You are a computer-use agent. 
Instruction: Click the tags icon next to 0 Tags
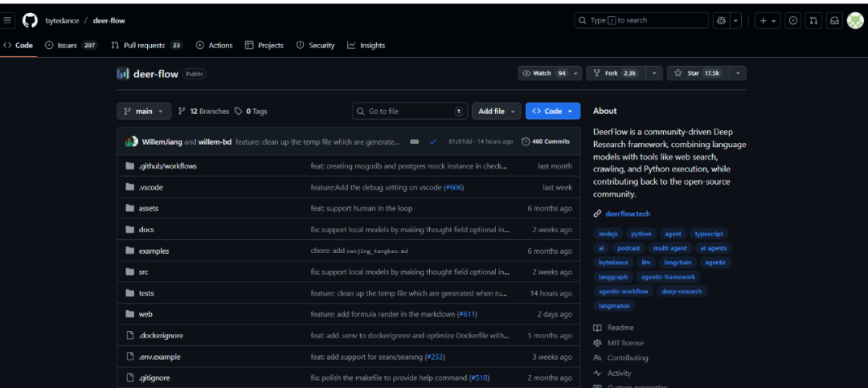(x=238, y=111)
